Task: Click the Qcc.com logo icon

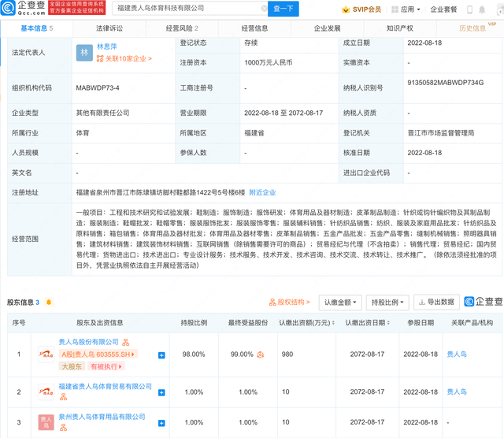Action: click(x=8, y=8)
